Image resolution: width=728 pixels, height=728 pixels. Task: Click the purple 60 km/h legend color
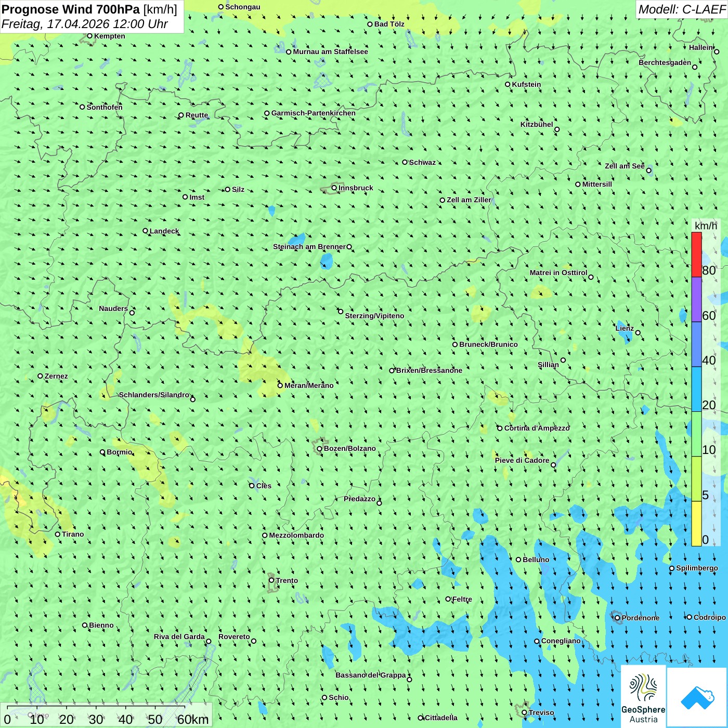pos(696,300)
